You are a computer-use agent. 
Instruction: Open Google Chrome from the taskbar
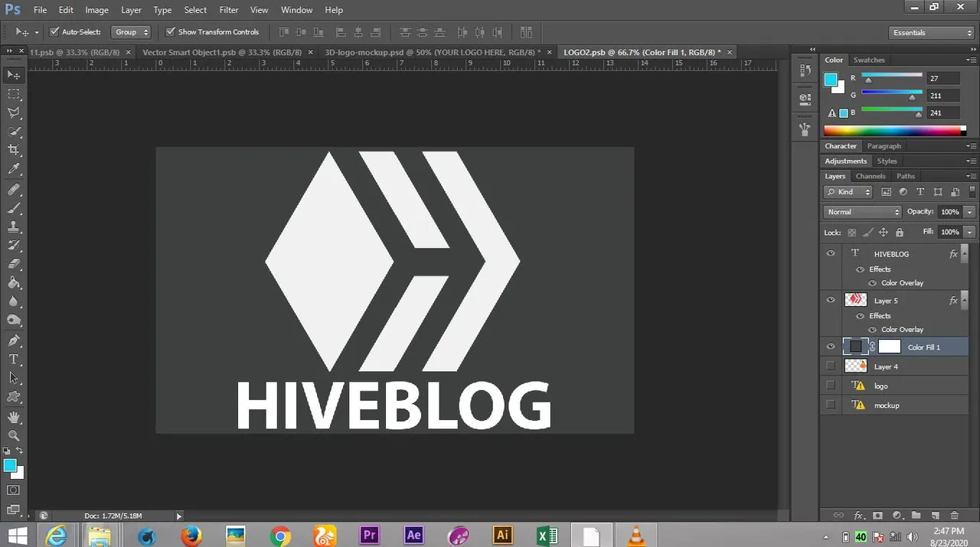coord(281,535)
